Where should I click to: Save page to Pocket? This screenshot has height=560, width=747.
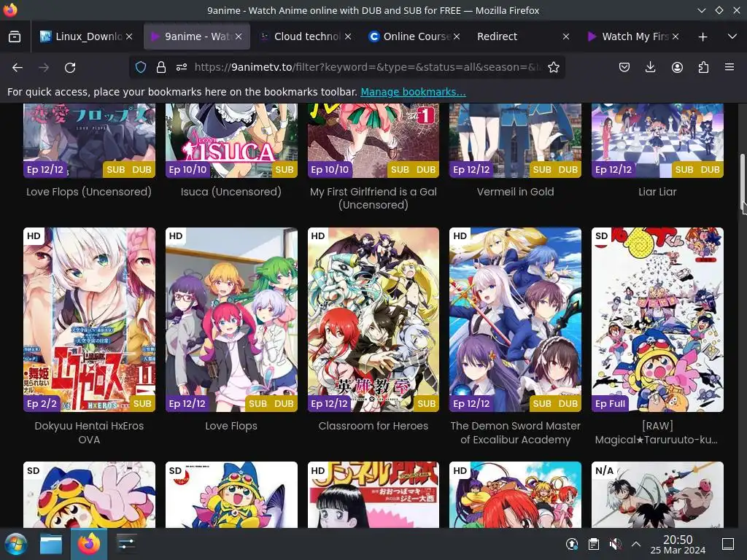point(624,67)
